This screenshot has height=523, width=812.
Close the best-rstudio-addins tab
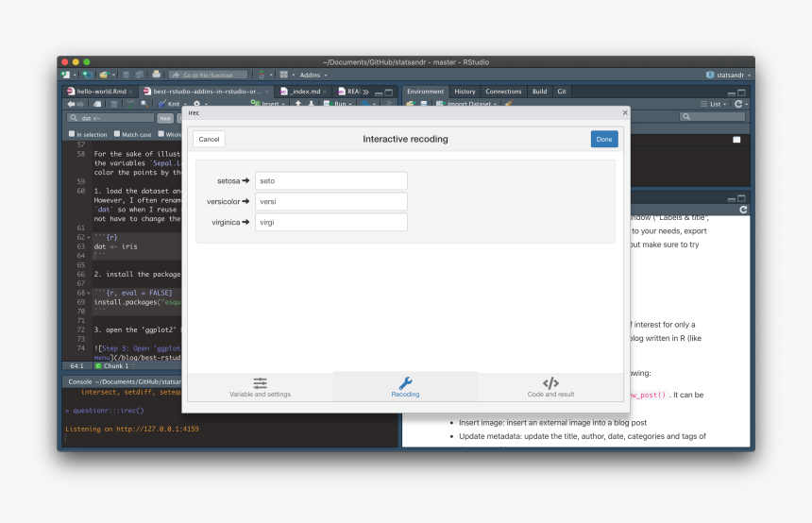[x=266, y=92]
